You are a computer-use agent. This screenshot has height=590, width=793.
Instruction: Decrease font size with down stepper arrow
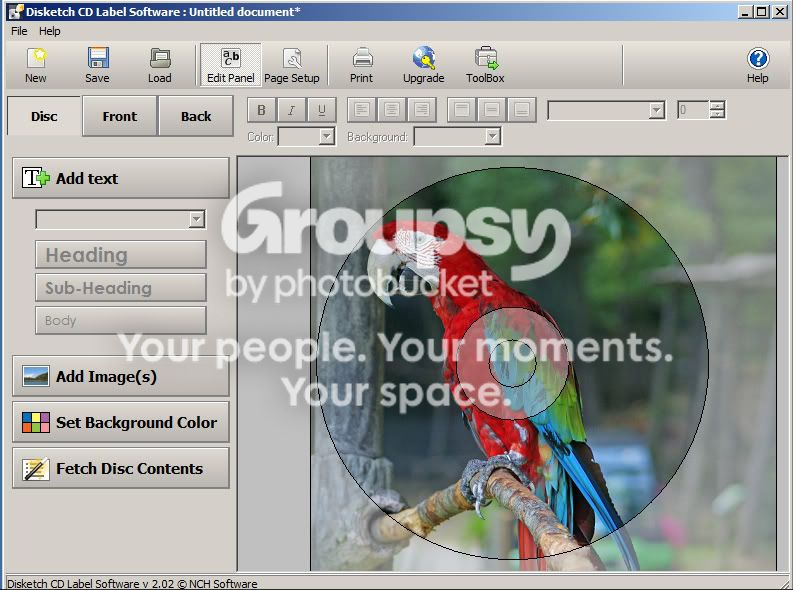[717, 114]
